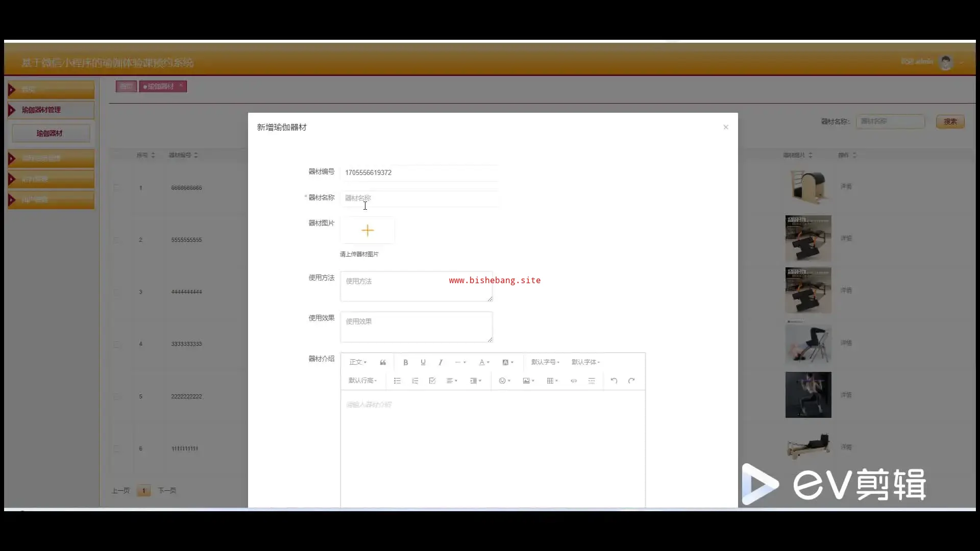Click the undo arrow in editor toolbar

pyautogui.click(x=614, y=381)
